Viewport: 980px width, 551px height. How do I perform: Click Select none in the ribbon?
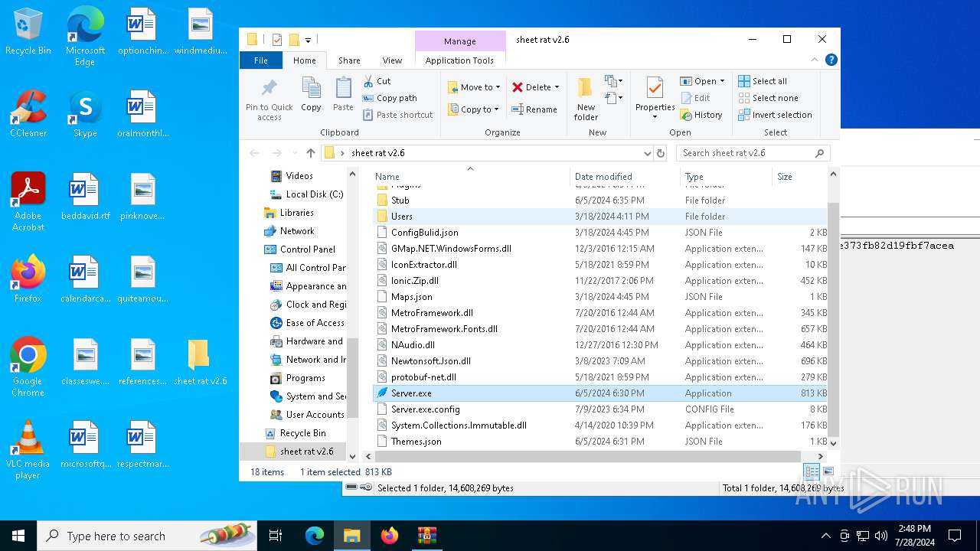click(x=767, y=98)
